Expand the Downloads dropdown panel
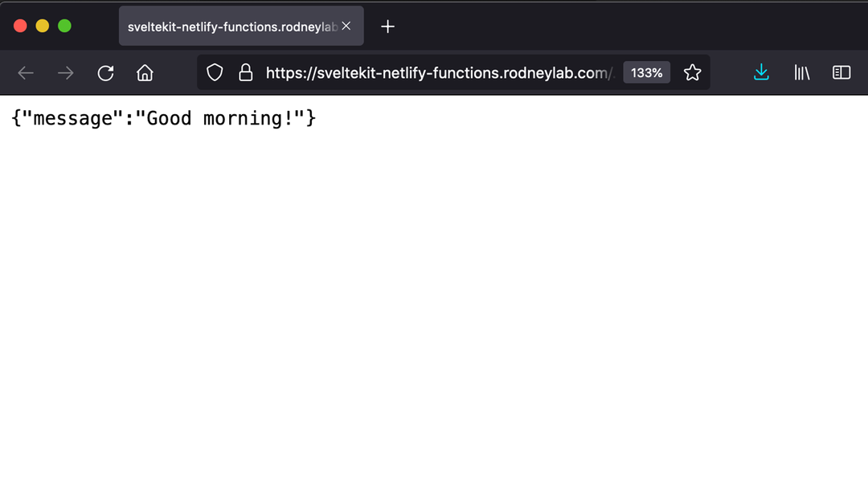This screenshot has height=500, width=868. click(x=761, y=72)
